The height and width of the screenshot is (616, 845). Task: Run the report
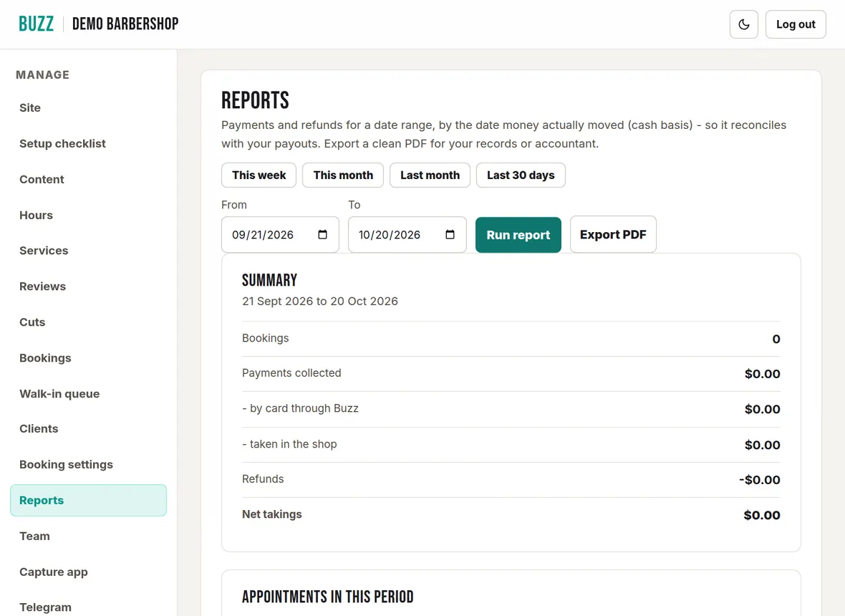click(x=518, y=235)
